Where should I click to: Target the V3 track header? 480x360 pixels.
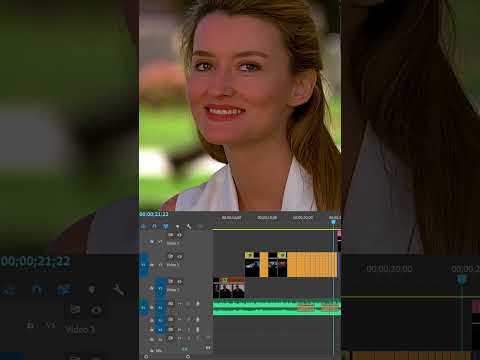point(160,242)
